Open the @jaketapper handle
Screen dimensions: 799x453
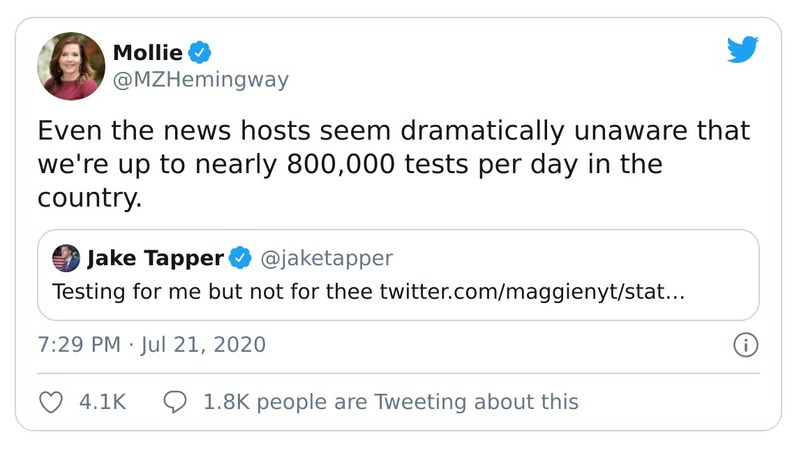[x=326, y=259]
